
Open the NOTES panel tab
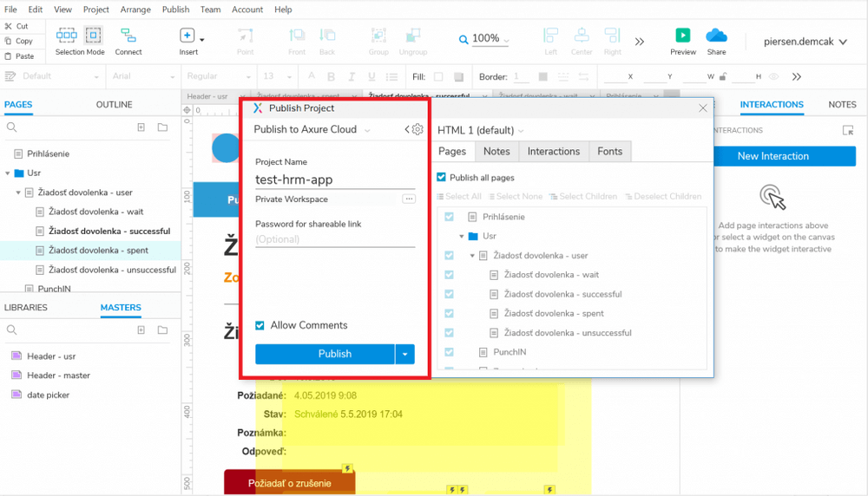[x=842, y=105]
